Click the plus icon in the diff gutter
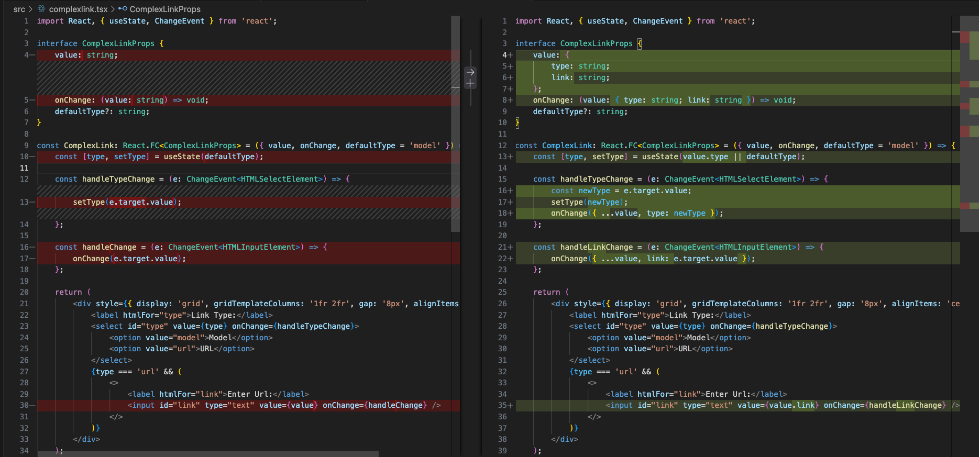The height and width of the screenshot is (457, 980). point(470,83)
